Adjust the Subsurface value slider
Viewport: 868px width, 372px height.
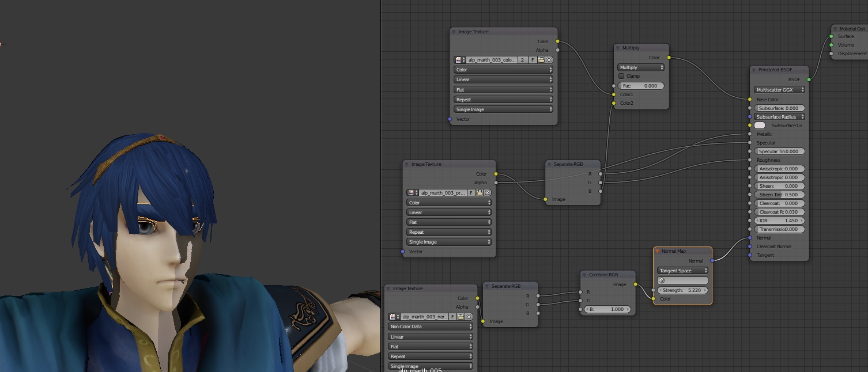coord(779,108)
